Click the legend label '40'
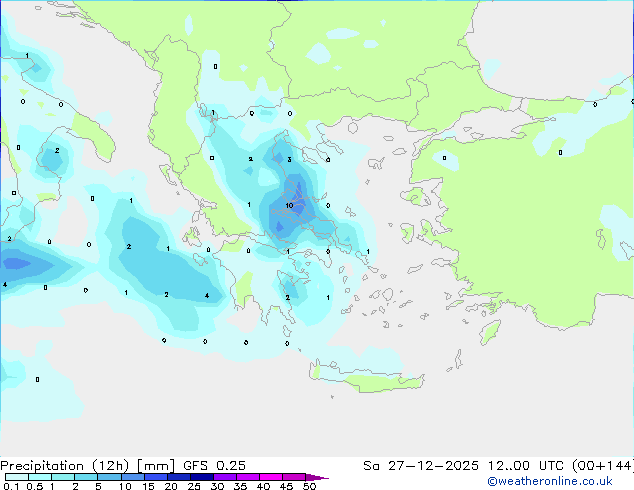This screenshot has width=634, height=490. [263, 486]
